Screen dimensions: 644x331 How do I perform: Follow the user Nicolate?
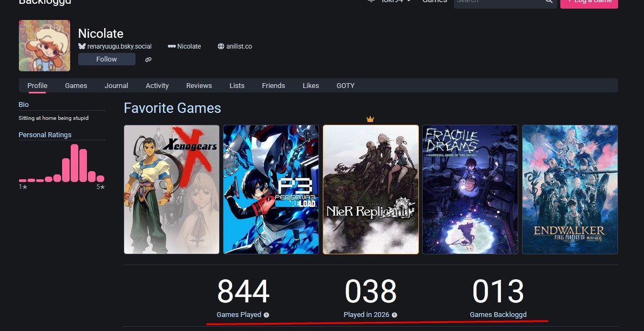(107, 59)
